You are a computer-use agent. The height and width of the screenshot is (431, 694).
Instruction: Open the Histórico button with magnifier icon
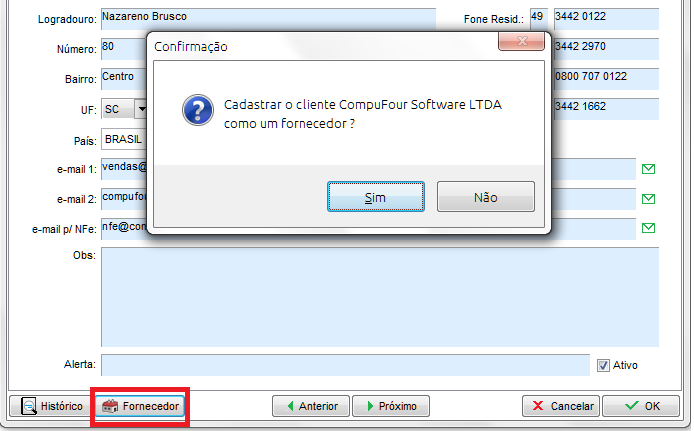click(52, 406)
